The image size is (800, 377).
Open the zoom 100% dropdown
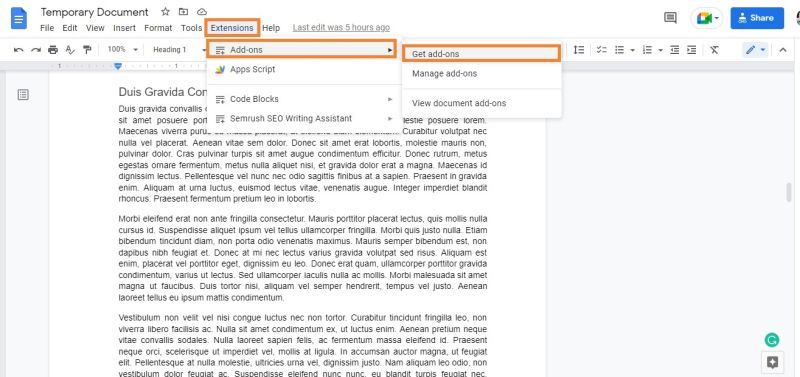pos(122,49)
